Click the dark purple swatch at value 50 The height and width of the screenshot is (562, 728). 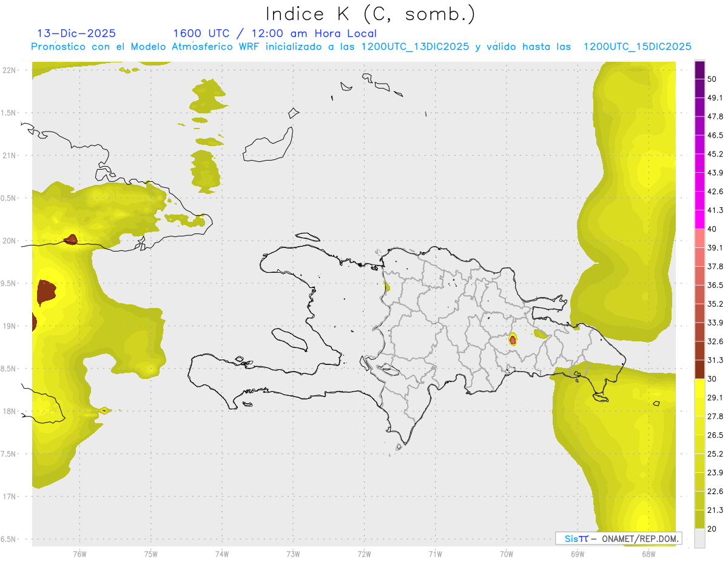pyautogui.click(x=699, y=70)
